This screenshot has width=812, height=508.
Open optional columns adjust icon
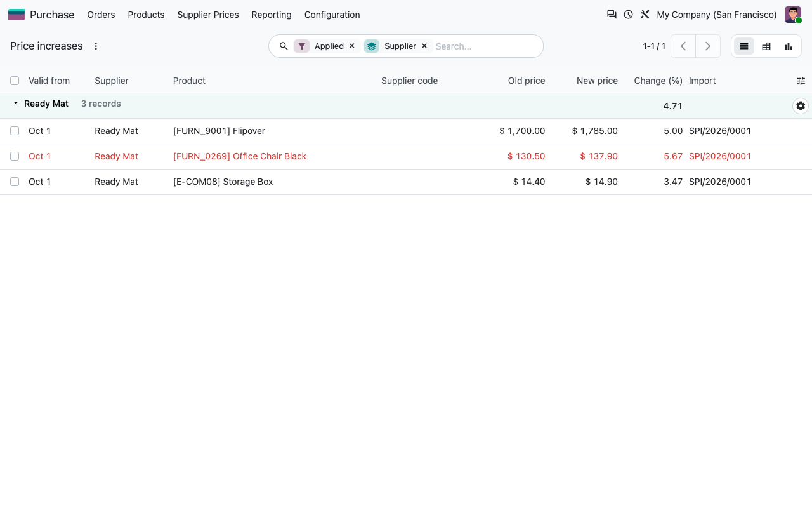(801, 81)
